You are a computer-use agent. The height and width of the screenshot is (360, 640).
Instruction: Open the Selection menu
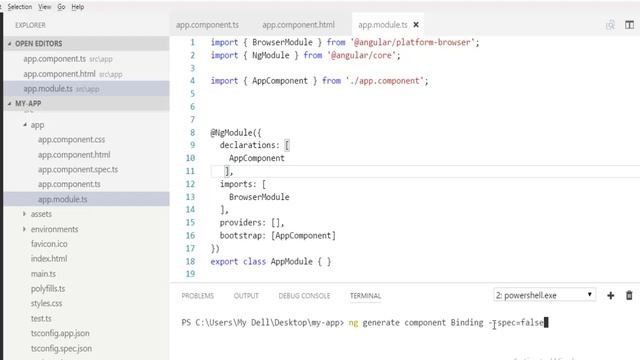click(20, 7)
